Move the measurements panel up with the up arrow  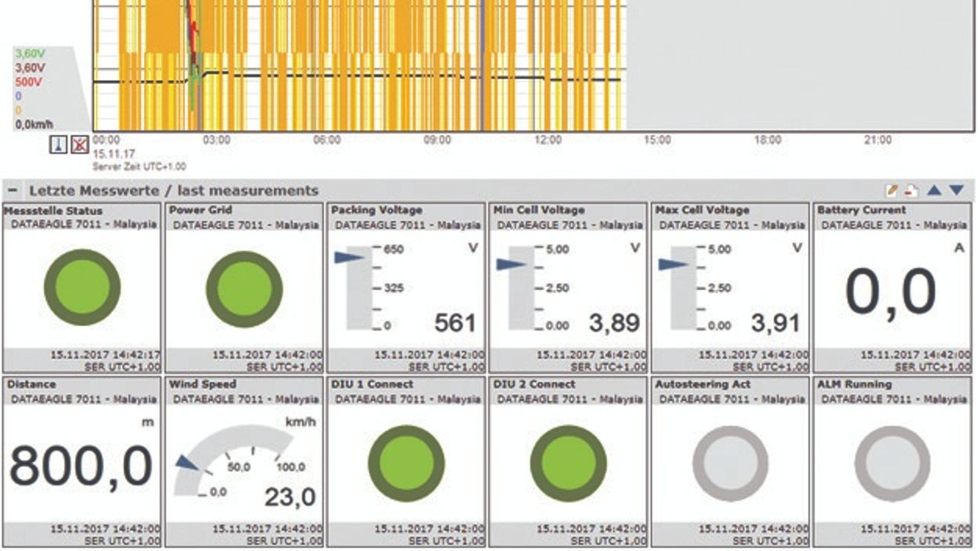tap(934, 191)
